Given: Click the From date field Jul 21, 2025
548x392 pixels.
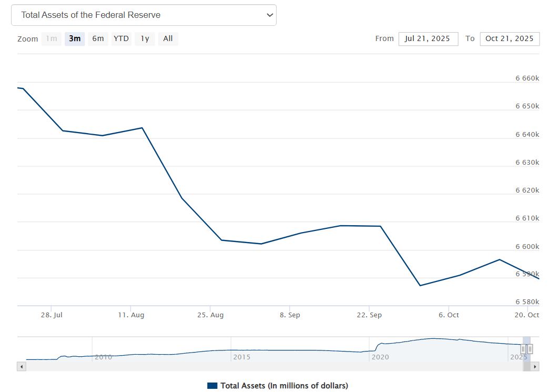Looking at the screenshot, I should tap(428, 38).
